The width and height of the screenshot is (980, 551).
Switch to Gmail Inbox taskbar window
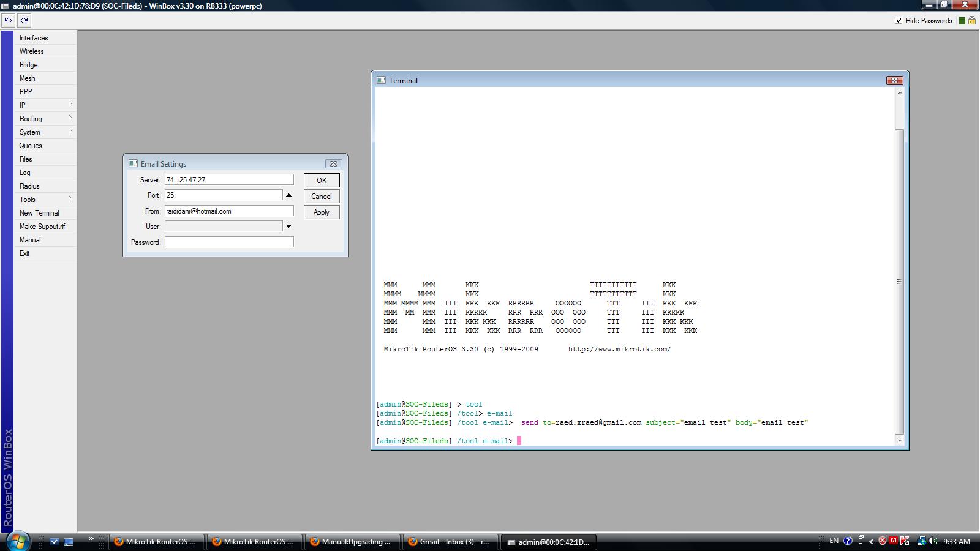(450, 542)
